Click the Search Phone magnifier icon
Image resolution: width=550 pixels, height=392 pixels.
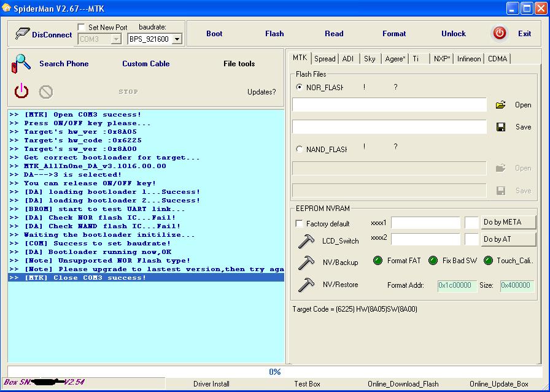pos(23,63)
